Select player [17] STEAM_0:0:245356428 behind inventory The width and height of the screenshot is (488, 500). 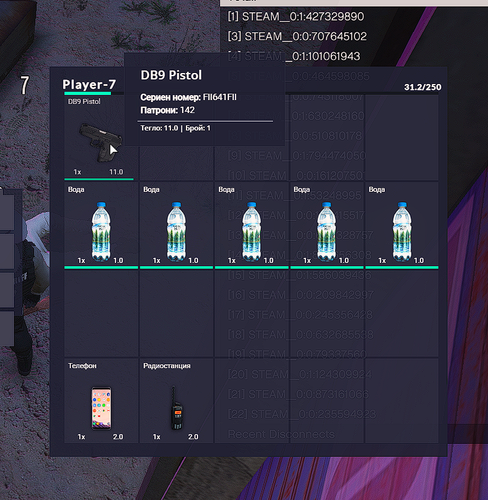click(300, 314)
